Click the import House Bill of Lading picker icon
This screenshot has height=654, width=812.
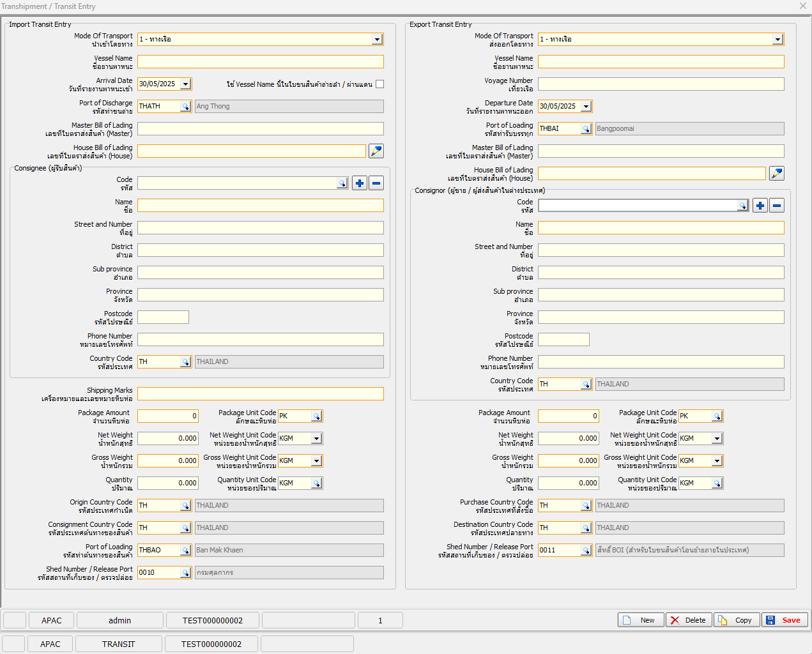376,151
